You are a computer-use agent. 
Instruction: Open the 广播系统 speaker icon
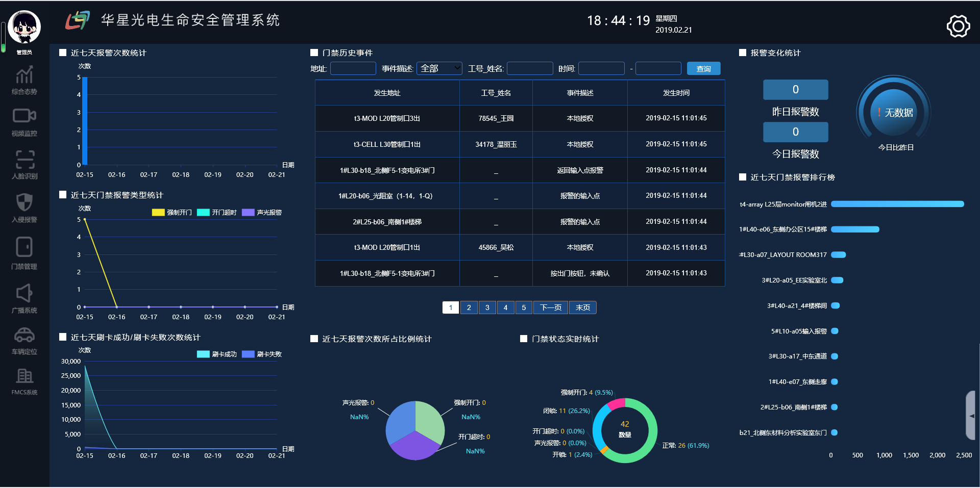(24, 293)
